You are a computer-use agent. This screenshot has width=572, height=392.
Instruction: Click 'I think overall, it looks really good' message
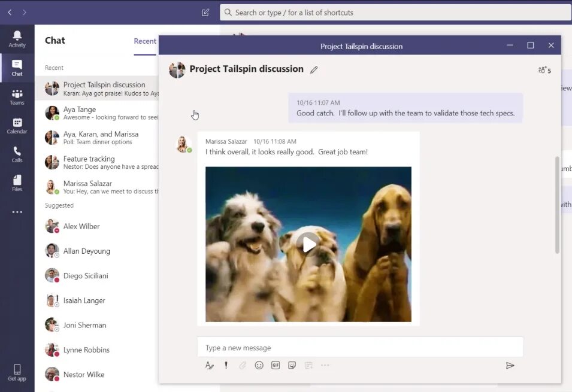point(286,151)
